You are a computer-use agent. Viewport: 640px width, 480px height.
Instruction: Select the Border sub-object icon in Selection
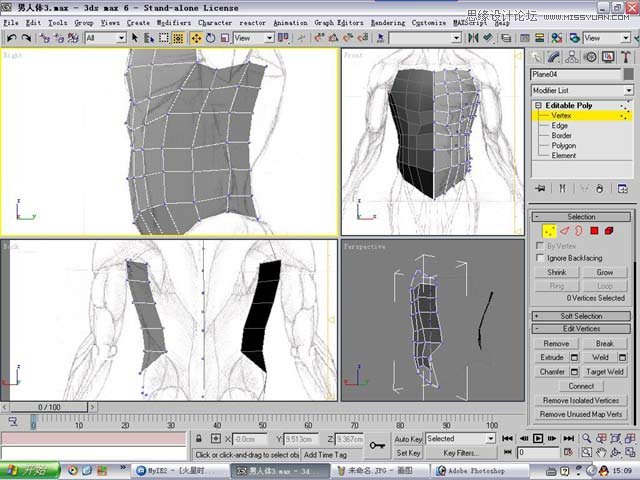click(x=577, y=231)
